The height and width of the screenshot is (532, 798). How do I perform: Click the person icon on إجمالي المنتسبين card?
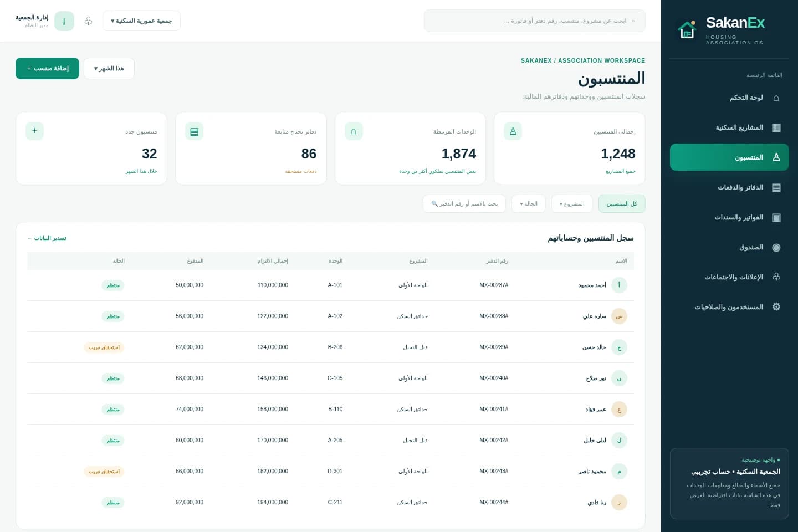[x=513, y=131]
